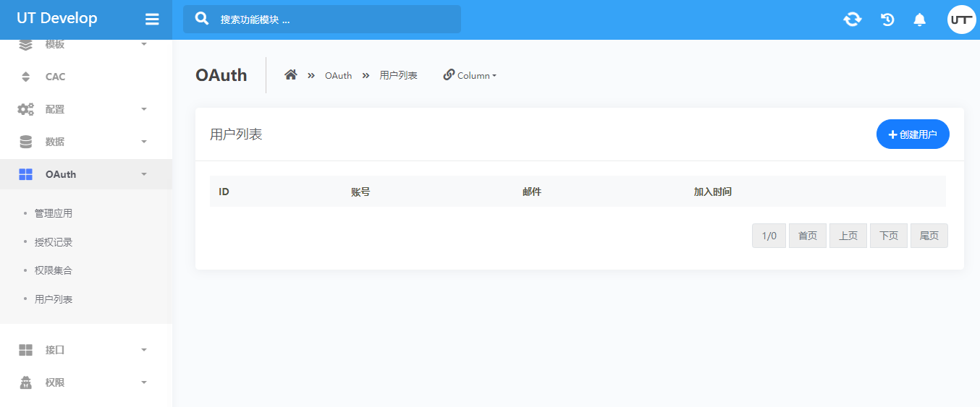The width and height of the screenshot is (980, 407).
Task: Click the search magnifier icon
Action: point(203,19)
